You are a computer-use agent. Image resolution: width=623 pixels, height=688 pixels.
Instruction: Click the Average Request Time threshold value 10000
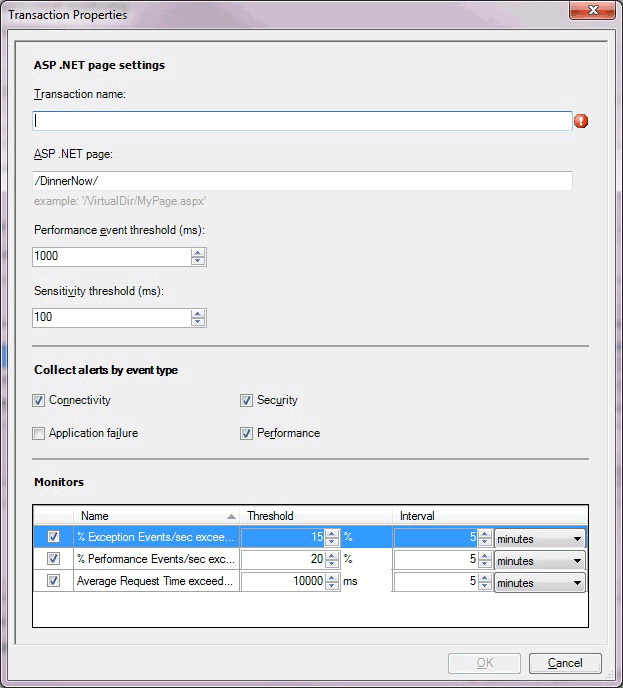283,581
